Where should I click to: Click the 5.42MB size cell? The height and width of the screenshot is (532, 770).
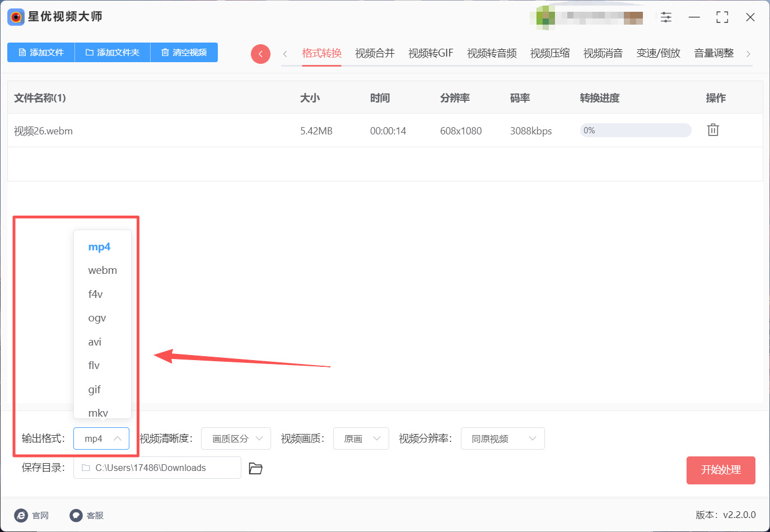pos(316,131)
